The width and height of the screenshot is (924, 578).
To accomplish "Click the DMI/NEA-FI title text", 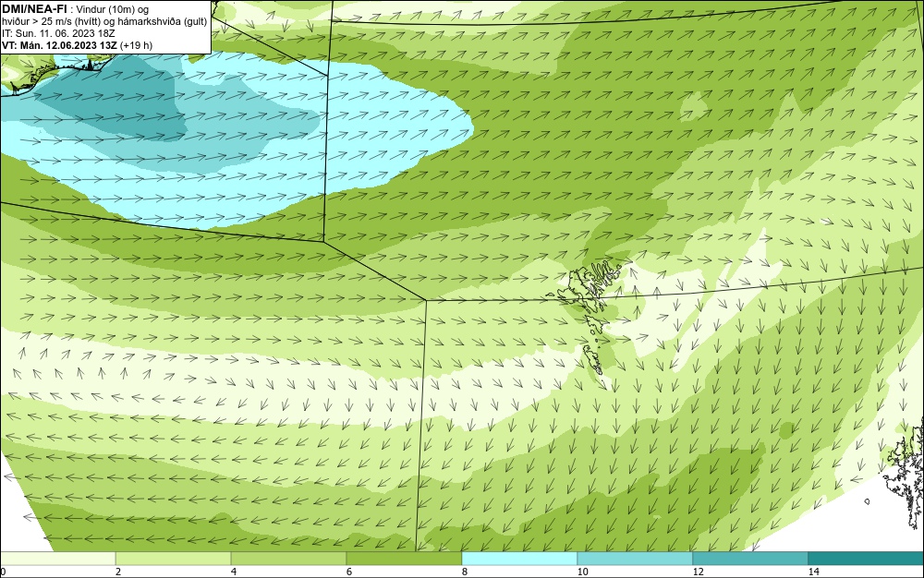I will (34, 9).
